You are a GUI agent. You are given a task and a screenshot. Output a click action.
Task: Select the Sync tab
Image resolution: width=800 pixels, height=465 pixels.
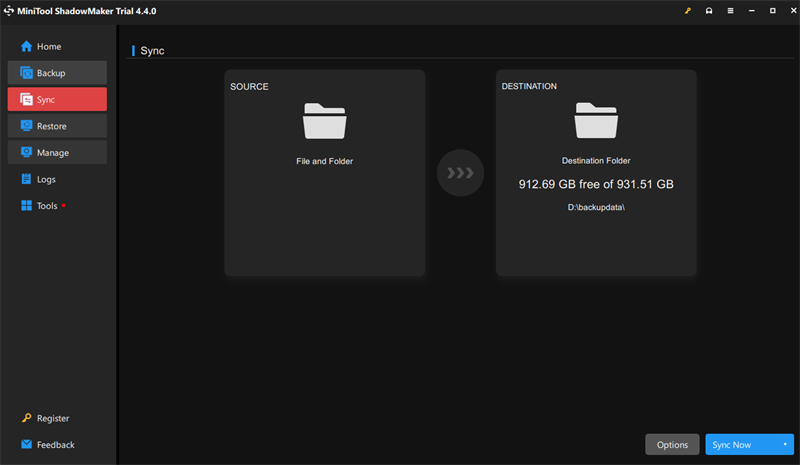(x=57, y=99)
